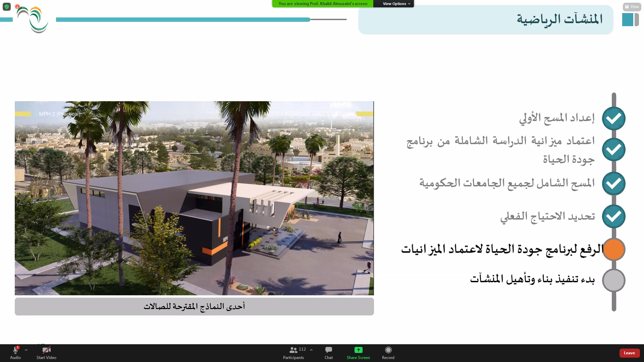Viewport: 644px width, 362px height.
Task: Click the sports hall rendering image
Action: point(194,198)
